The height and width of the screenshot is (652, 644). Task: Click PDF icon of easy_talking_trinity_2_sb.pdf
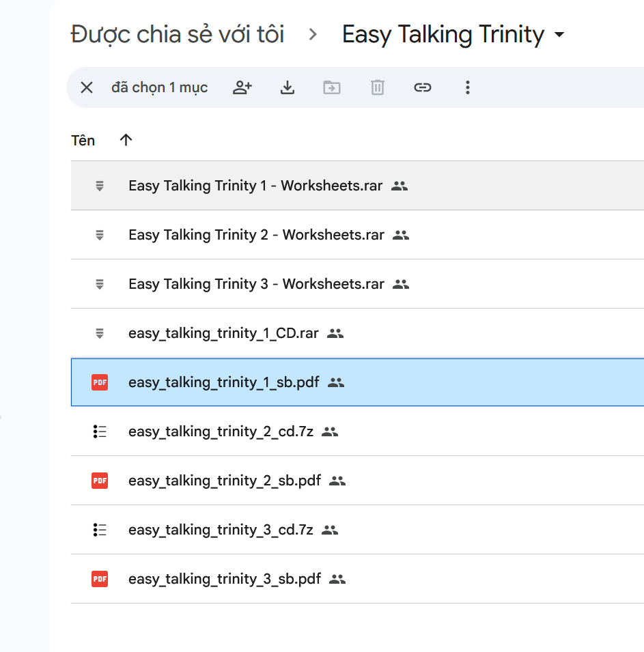pos(100,481)
